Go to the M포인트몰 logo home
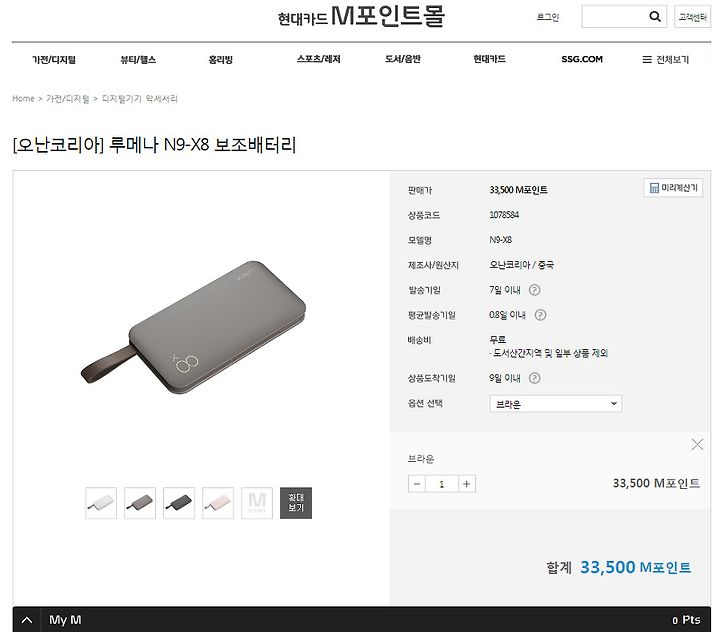 pyautogui.click(x=361, y=17)
